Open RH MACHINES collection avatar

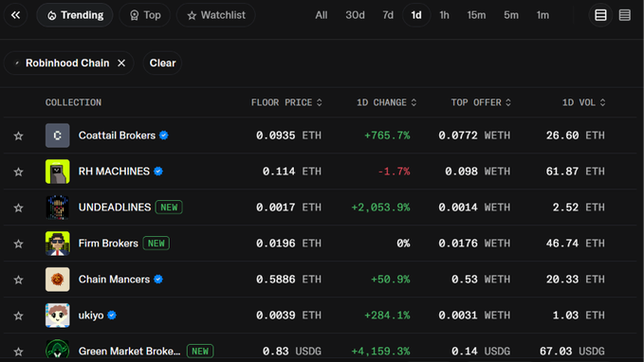(x=58, y=172)
